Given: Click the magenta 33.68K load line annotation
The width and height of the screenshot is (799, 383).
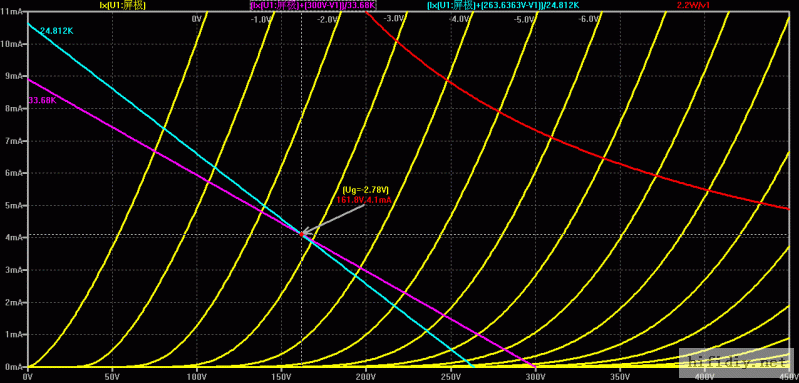Looking at the screenshot, I should pos(42,100).
